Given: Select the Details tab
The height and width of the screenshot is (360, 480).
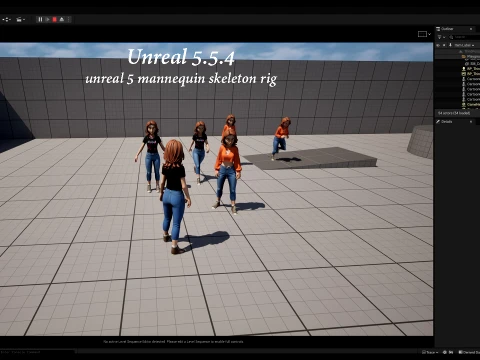Looking at the screenshot, I should (x=446, y=122).
